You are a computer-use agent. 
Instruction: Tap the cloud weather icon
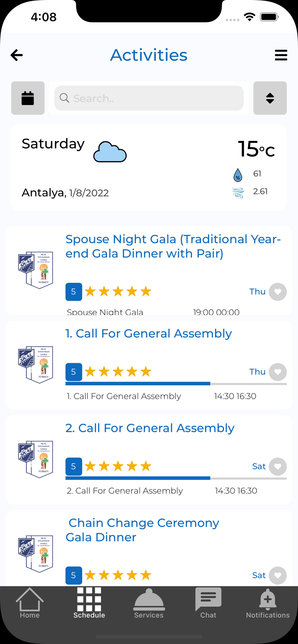point(110,152)
